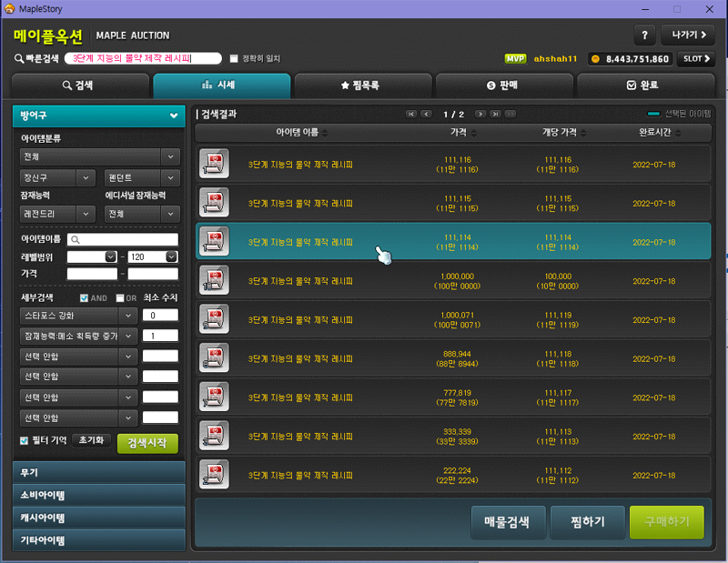
Task: Go to the next results page
Action: tap(480, 115)
